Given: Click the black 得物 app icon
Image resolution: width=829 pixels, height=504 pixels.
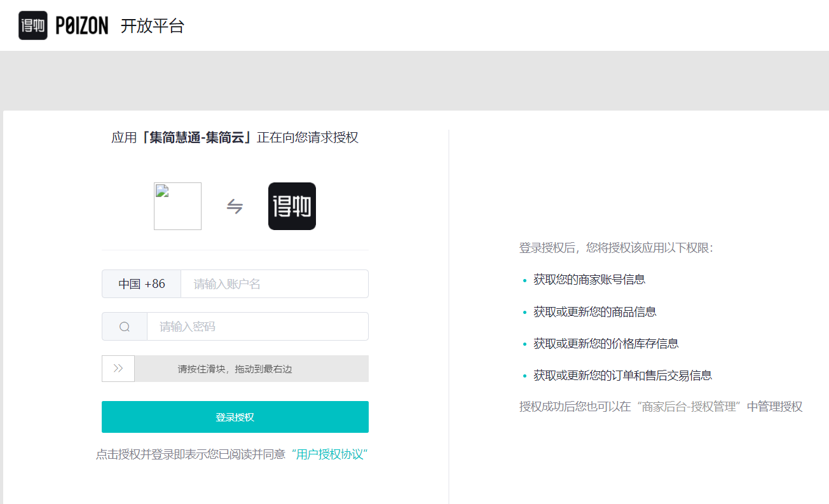Looking at the screenshot, I should (x=292, y=206).
